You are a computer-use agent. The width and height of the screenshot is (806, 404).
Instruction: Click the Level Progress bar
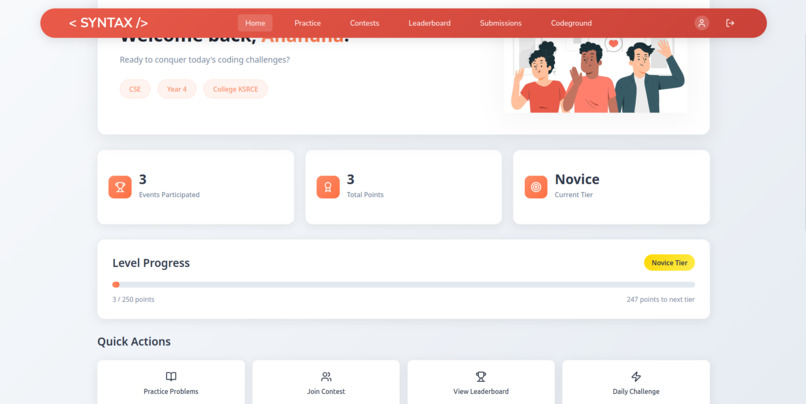[404, 285]
